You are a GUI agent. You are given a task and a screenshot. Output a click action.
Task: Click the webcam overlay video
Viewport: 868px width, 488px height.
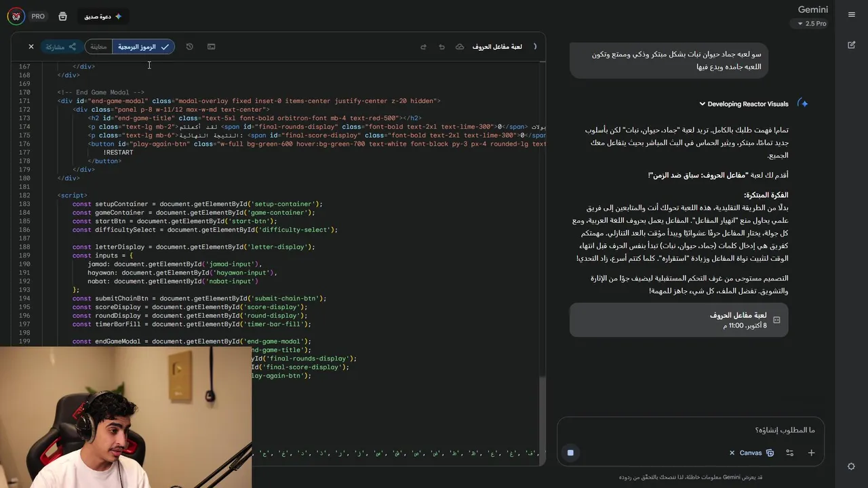tap(125, 417)
